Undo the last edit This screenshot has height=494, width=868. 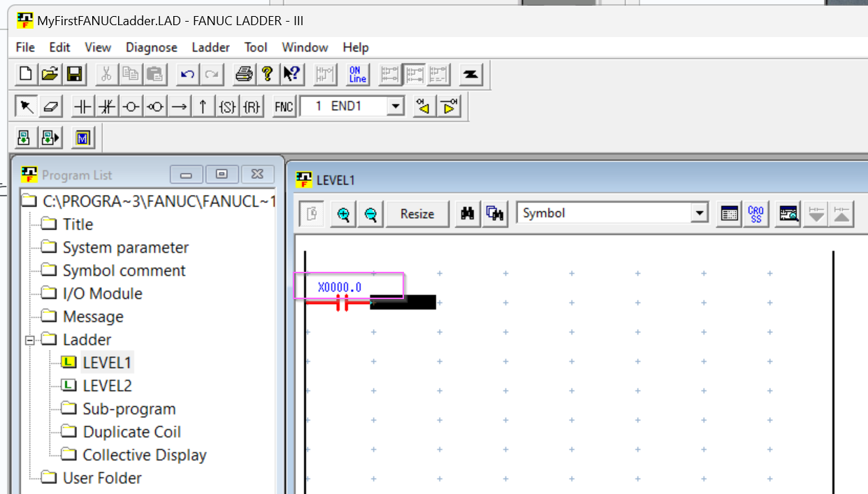(186, 74)
